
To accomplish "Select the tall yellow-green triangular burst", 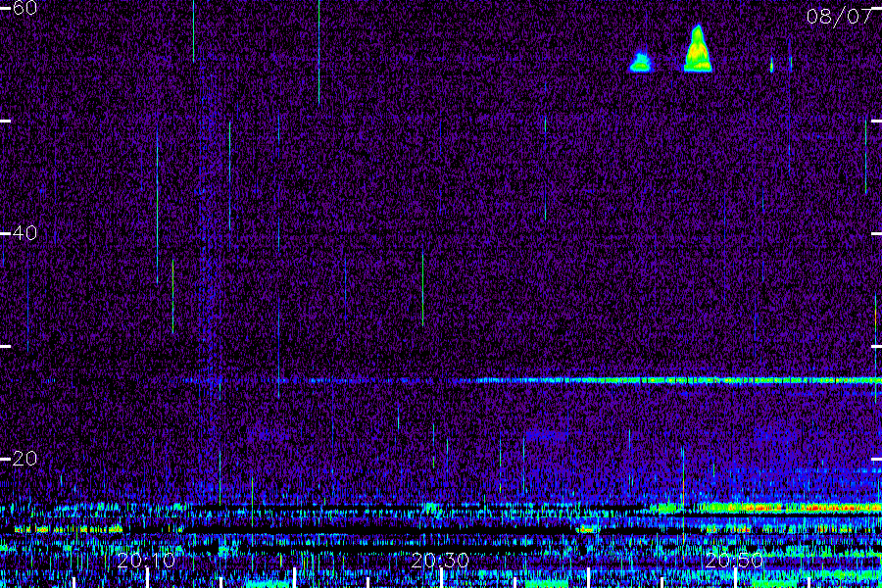I will (x=698, y=48).
